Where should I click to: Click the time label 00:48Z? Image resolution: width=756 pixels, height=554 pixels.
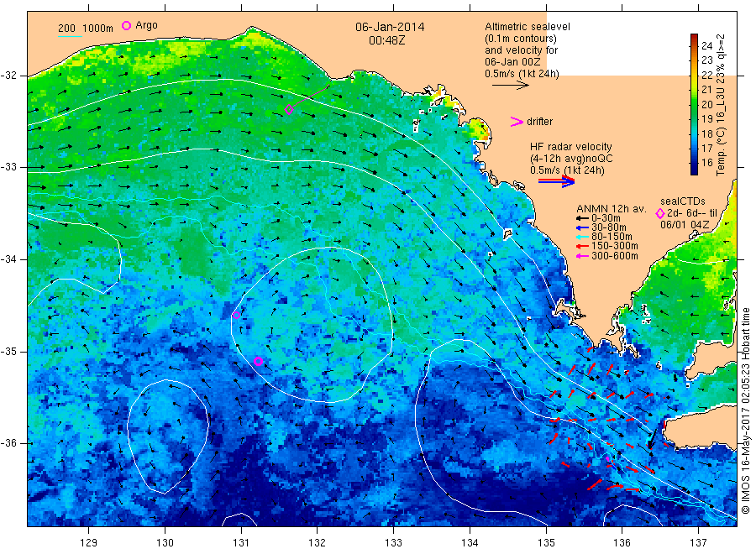(386, 40)
